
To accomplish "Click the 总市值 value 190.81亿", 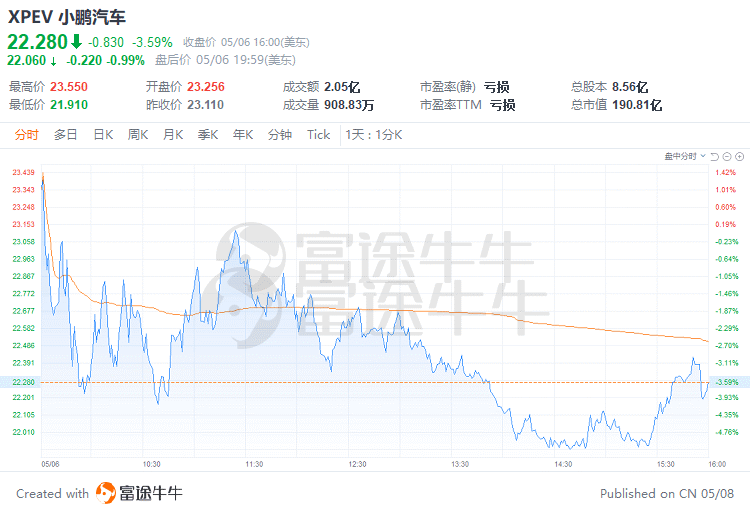I will click(637, 105).
